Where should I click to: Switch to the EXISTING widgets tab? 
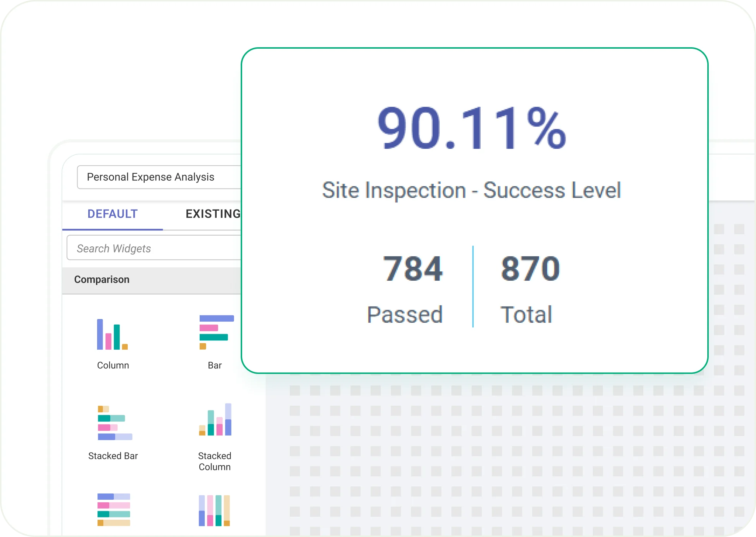point(213,214)
